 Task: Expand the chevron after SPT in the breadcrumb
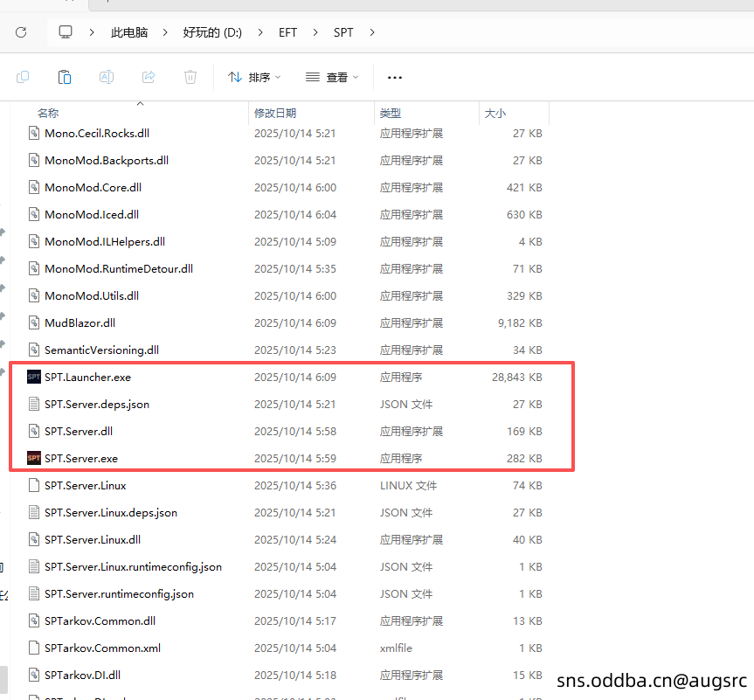[x=373, y=32]
